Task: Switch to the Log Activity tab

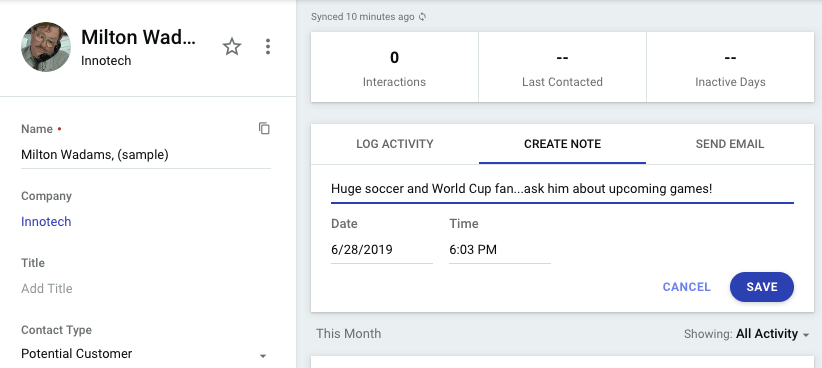Action: pos(395,144)
